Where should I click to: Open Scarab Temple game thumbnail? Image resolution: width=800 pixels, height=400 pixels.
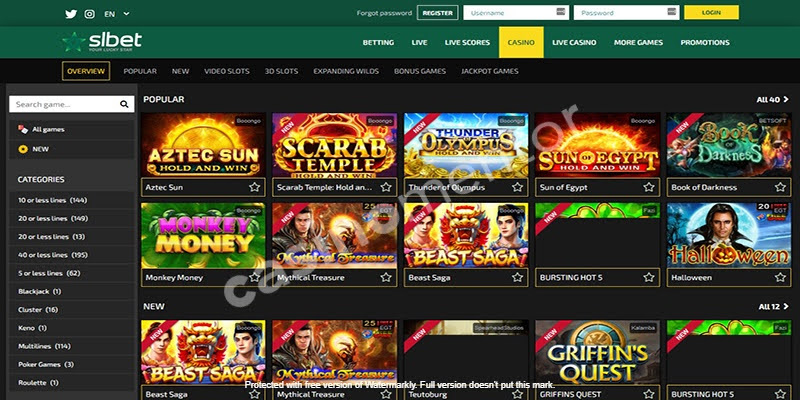click(335, 145)
